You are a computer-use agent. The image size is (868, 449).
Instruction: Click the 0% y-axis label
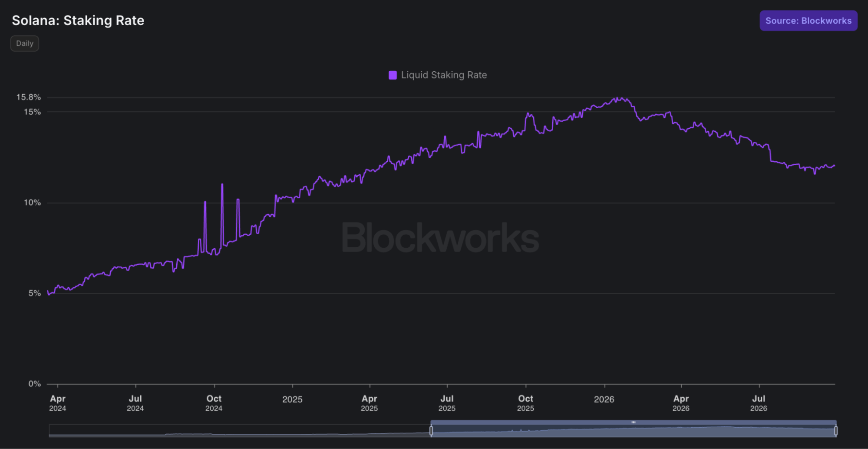point(35,384)
